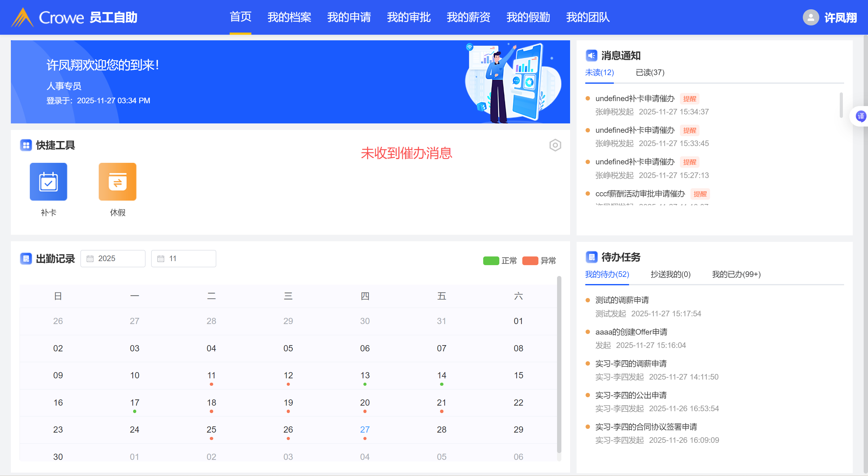This screenshot has height=476, width=868.
Task: Select date 27 in attendance calendar
Action: pyautogui.click(x=365, y=430)
